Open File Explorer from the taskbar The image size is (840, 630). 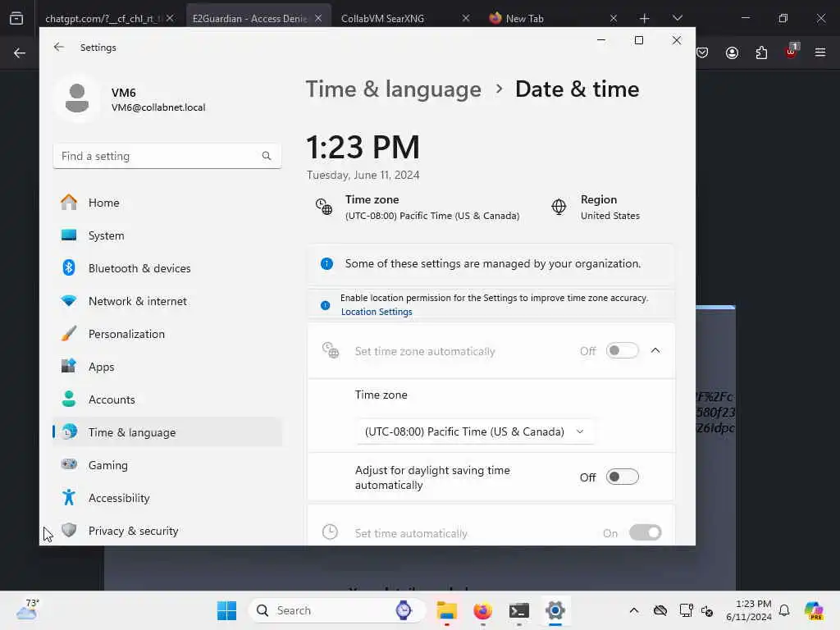(x=446, y=610)
